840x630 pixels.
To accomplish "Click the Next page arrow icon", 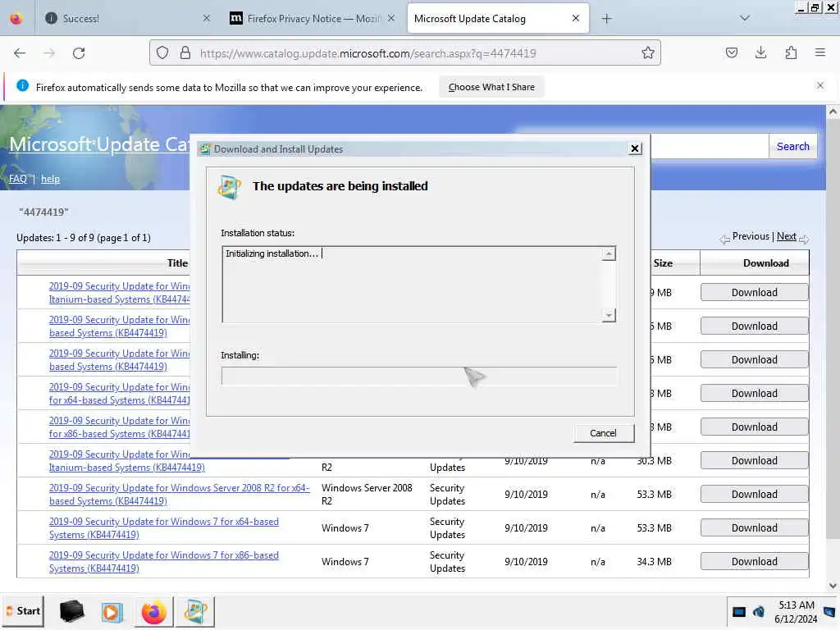I will click(804, 240).
